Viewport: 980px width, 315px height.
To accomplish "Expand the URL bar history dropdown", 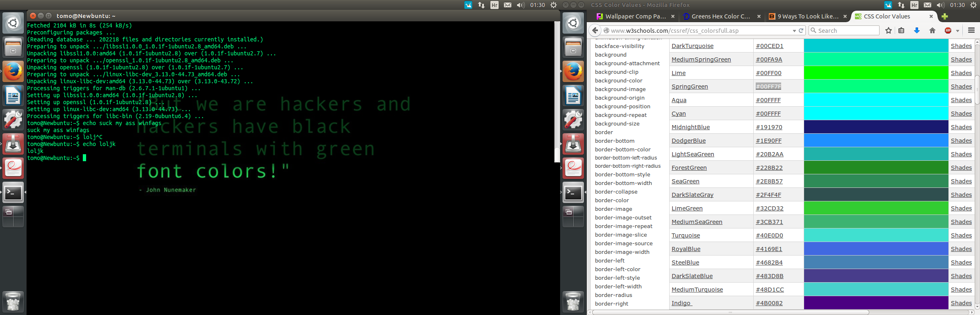I will [794, 31].
